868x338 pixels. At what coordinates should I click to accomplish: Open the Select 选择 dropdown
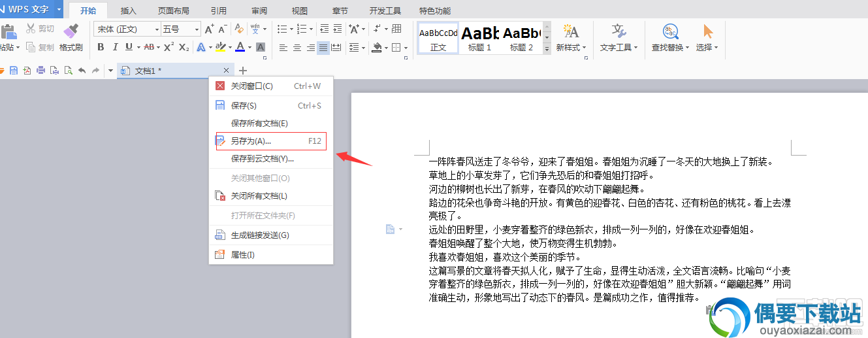pyautogui.click(x=707, y=48)
